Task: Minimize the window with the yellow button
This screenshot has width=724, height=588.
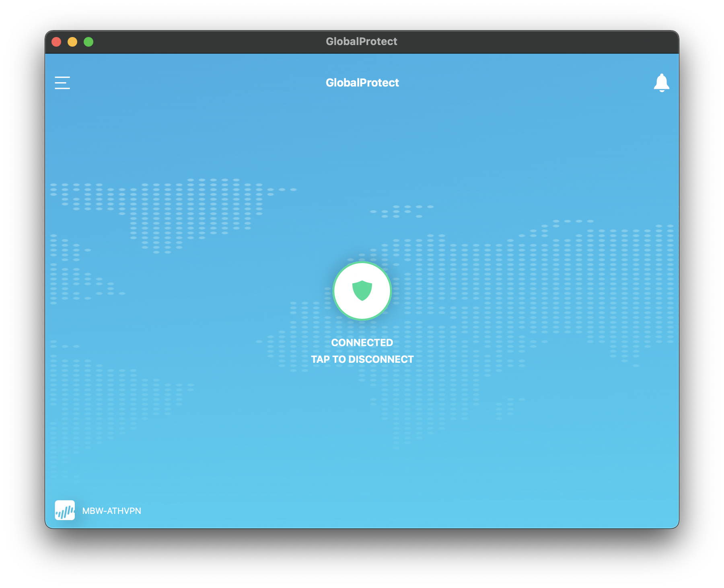Action: (72, 42)
